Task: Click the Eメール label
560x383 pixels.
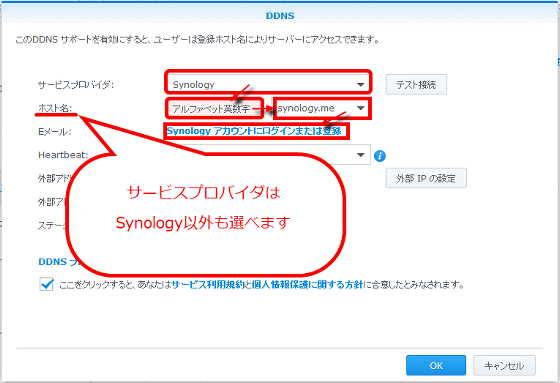Action: (55, 132)
